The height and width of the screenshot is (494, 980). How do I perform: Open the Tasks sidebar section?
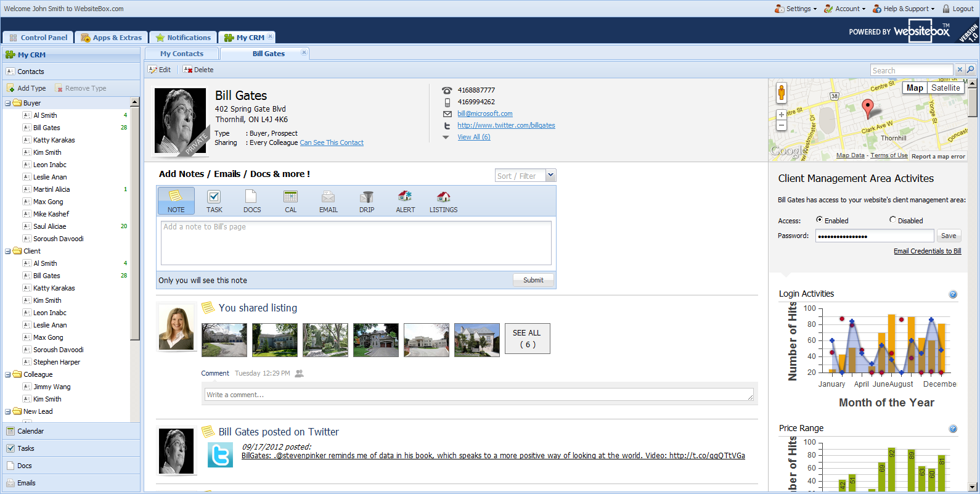71,448
